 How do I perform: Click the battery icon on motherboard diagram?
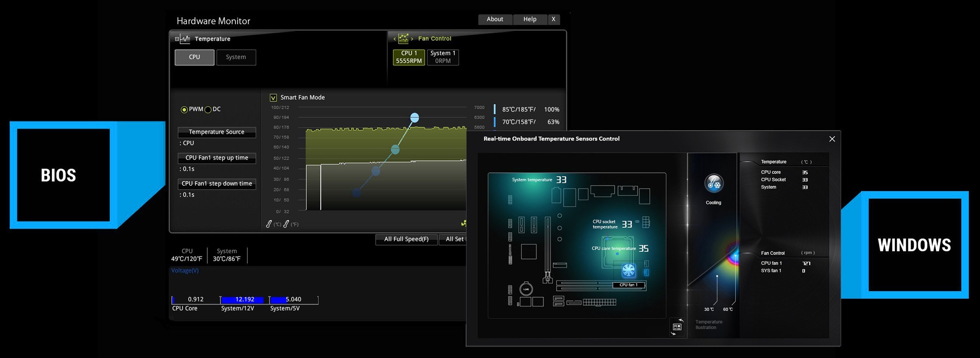pyautogui.click(x=526, y=289)
